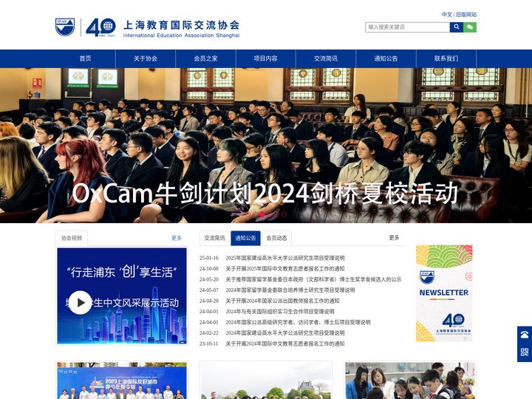532x399 pixels.
Task: Click the 上海教育国际交流协会 site title
Action: (x=182, y=25)
